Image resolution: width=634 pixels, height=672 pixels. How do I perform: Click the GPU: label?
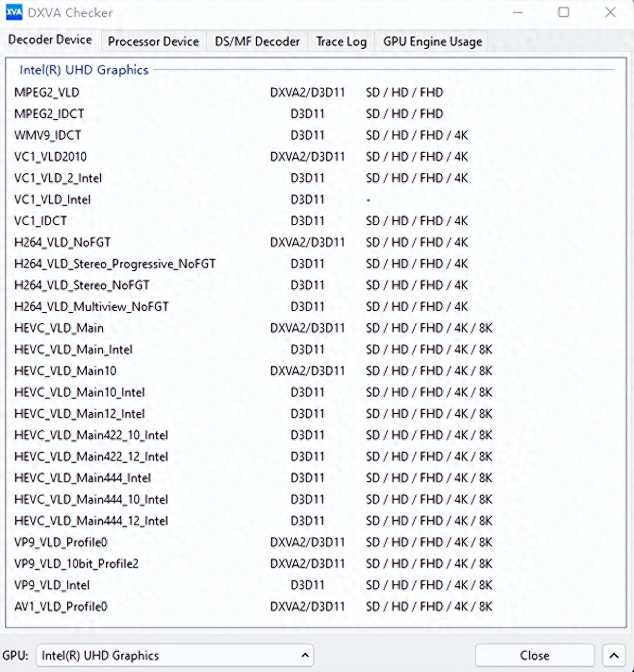tap(15, 656)
